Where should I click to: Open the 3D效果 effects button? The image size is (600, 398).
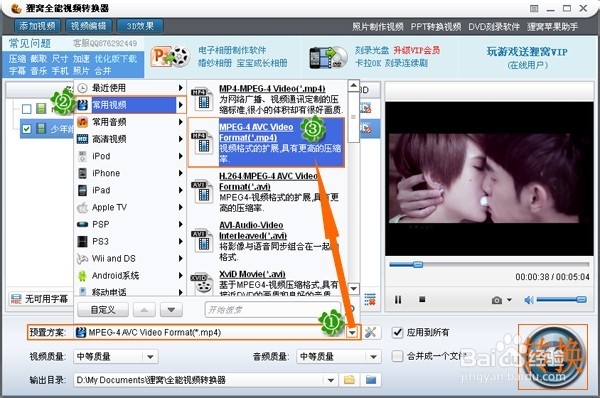coord(140,26)
